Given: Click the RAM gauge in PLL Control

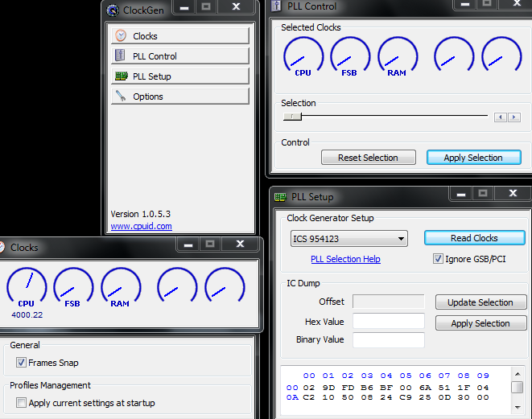Looking at the screenshot, I should coord(398,57).
